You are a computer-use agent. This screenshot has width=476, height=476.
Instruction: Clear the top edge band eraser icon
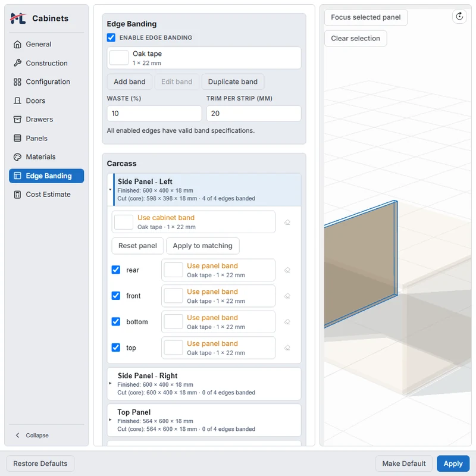(287, 347)
